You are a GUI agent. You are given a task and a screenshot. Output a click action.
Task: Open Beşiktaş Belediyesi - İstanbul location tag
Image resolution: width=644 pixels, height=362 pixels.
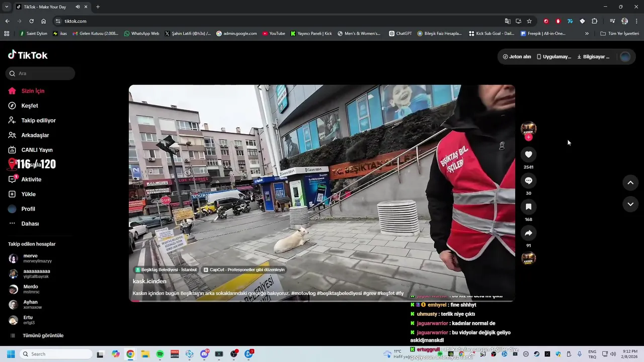pyautogui.click(x=166, y=270)
